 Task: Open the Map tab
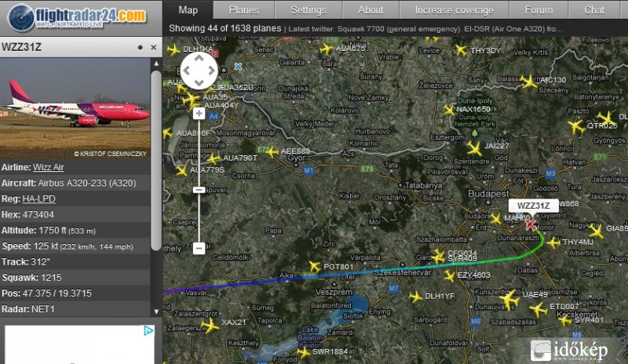tap(188, 9)
